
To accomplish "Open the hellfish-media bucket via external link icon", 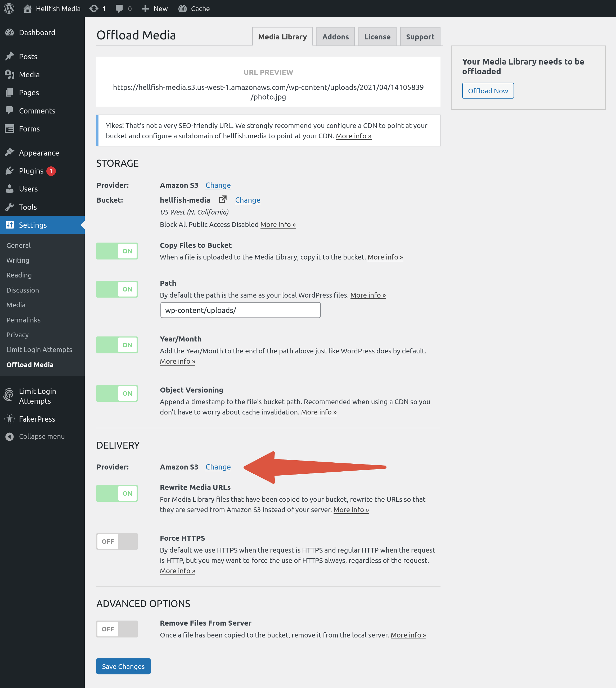I will [222, 199].
